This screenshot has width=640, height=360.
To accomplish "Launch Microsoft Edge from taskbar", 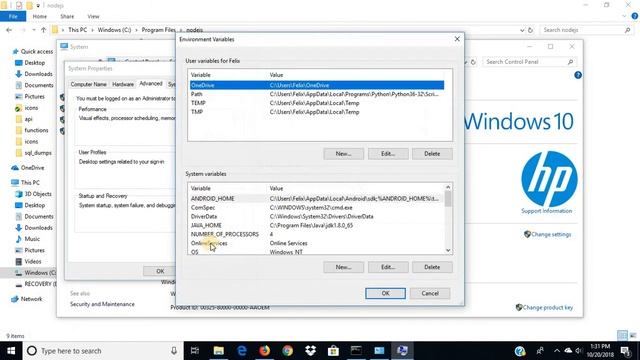I will 242,351.
